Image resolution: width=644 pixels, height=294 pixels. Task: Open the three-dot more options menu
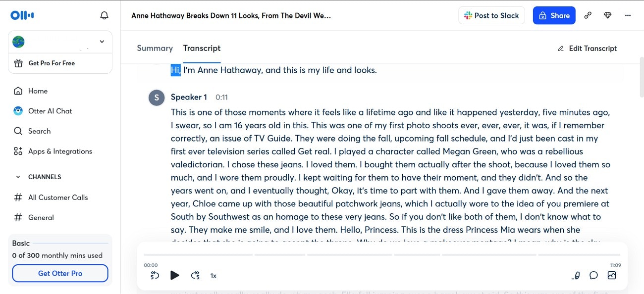click(x=628, y=15)
